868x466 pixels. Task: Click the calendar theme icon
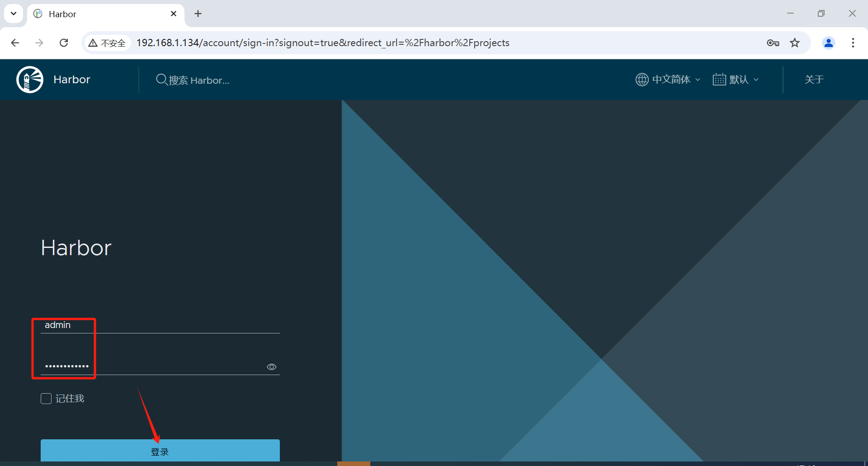click(719, 80)
